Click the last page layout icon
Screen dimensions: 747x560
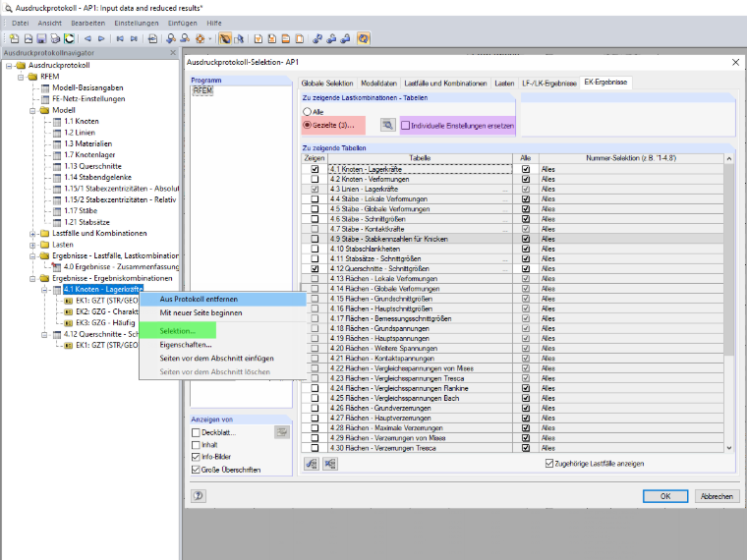coord(300,38)
